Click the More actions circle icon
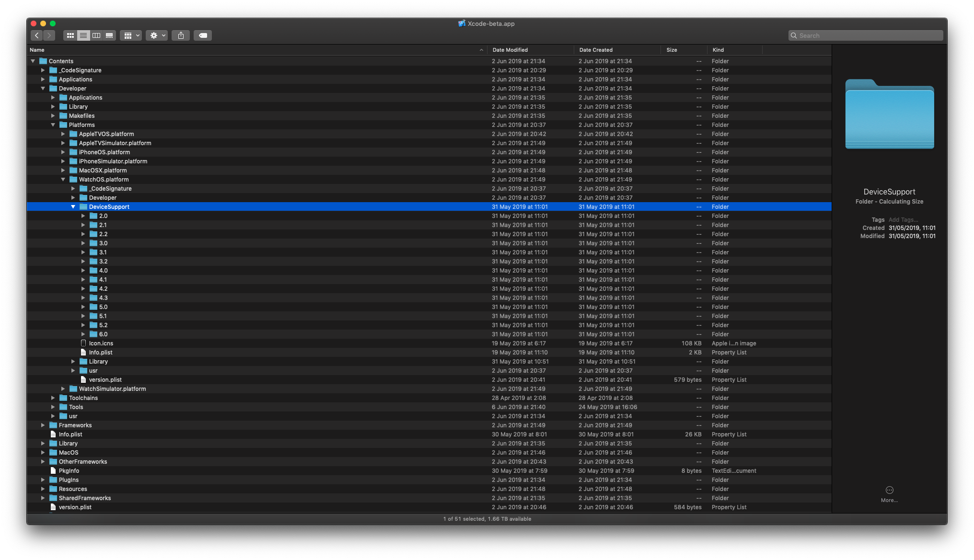Screen dimensions: 974x560 click(x=889, y=490)
